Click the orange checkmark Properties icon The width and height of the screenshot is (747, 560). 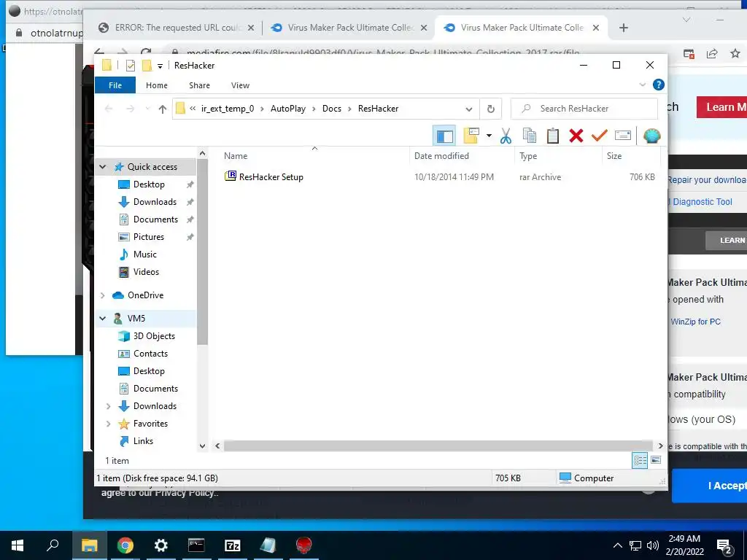[x=600, y=136]
